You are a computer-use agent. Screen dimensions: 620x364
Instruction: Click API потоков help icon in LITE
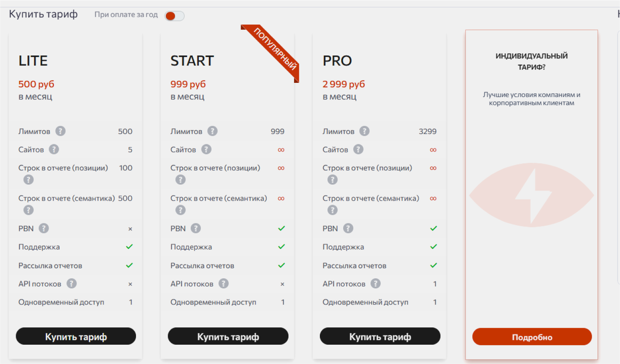(x=72, y=284)
